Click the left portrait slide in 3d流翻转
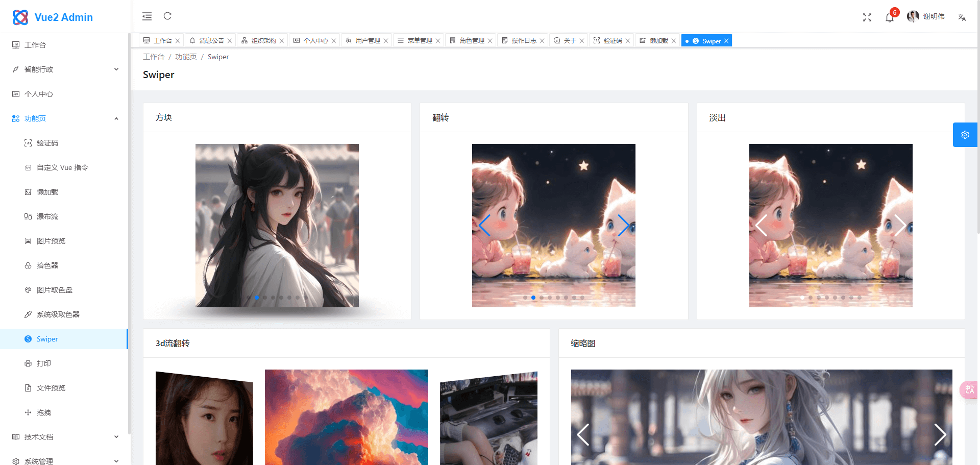 (204, 419)
